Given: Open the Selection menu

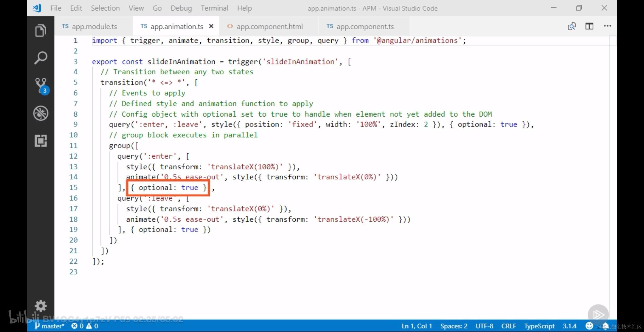Looking at the screenshot, I should pos(105,8).
